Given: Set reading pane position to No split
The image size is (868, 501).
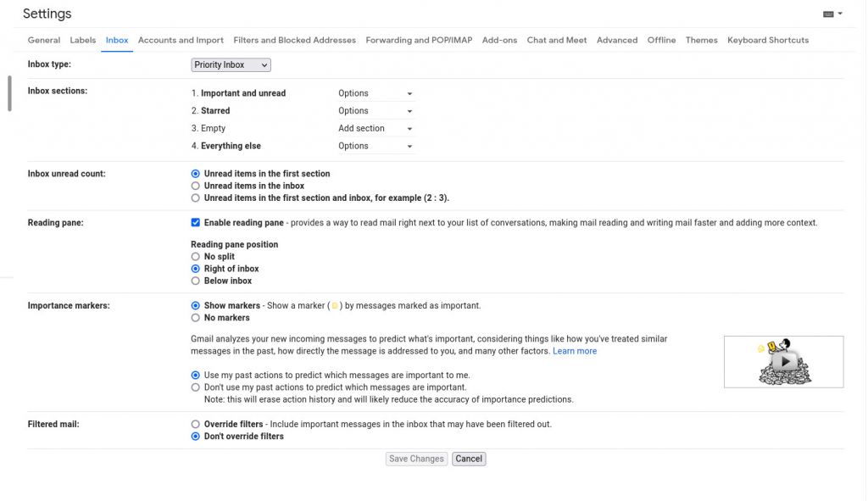Looking at the screenshot, I should click(x=195, y=256).
